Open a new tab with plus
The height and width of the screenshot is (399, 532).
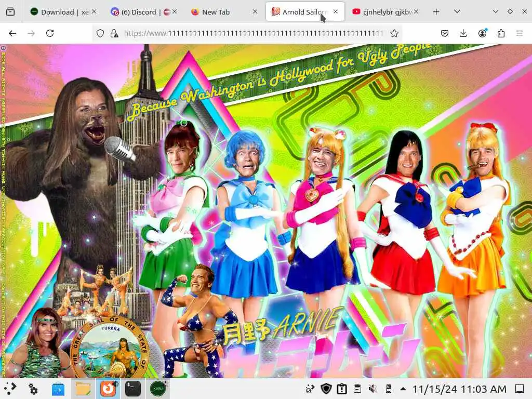[x=436, y=12]
